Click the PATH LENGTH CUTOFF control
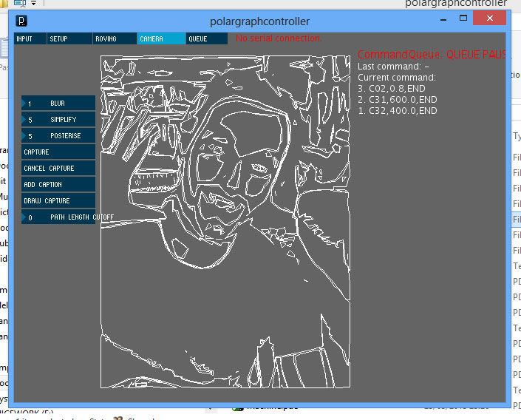Viewport: 521px width, 420px height. 58,217
